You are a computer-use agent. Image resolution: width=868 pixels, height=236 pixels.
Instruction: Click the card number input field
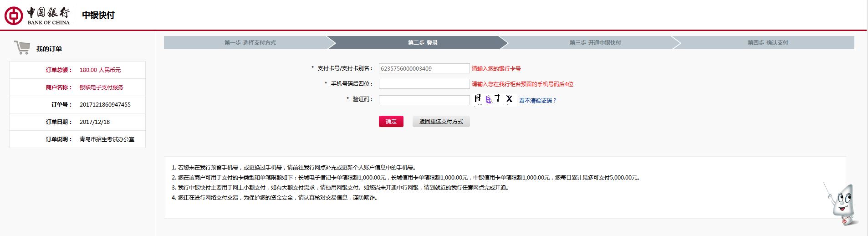pyautogui.click(x=424, y=68)
